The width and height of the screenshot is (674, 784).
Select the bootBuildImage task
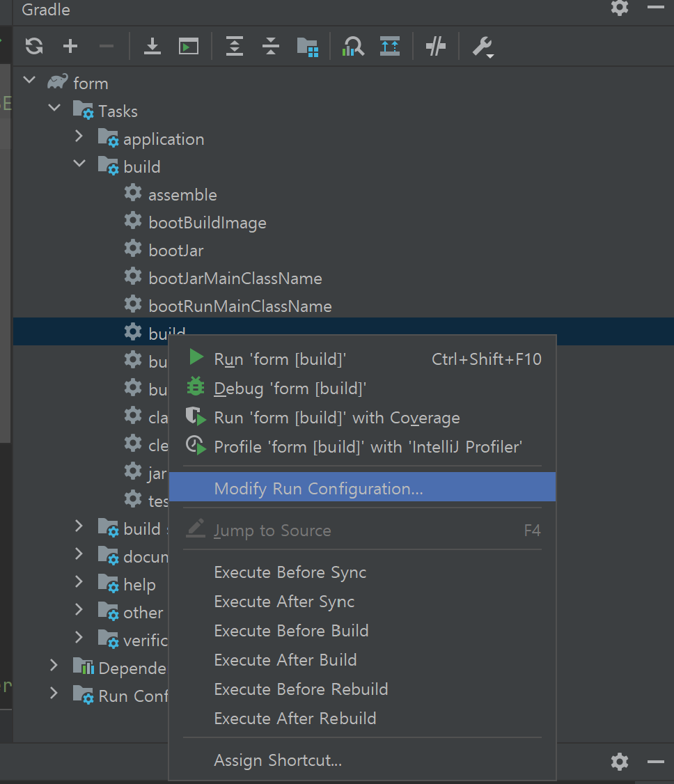point(207,223)
